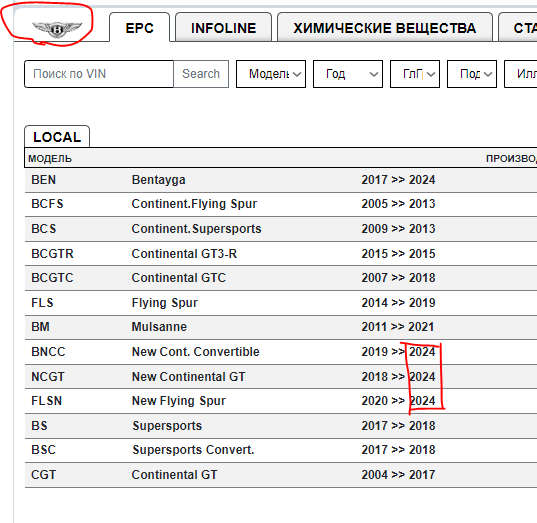Open Supersports Convert. model row
537x523 pixels.
[x=281, y=450]
